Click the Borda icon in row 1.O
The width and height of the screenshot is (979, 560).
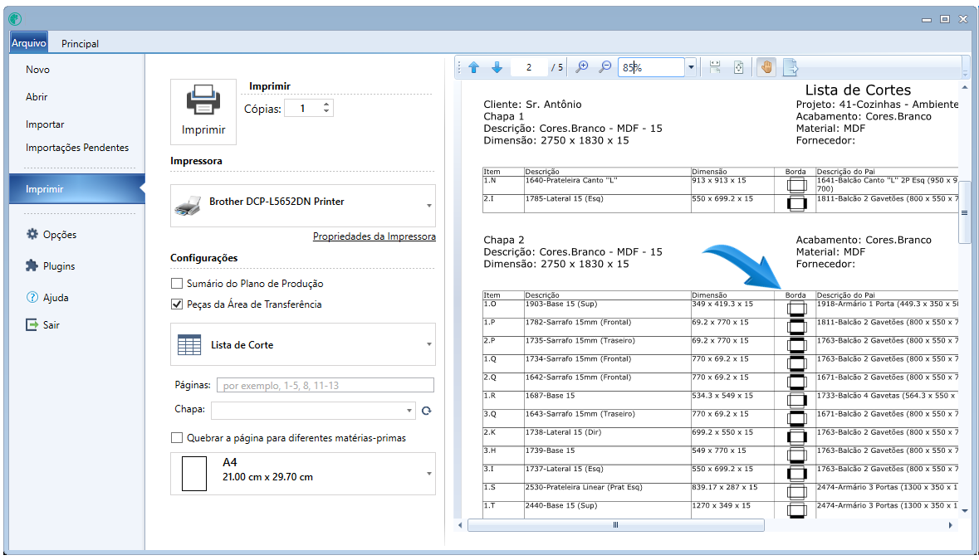coord(796,308)
